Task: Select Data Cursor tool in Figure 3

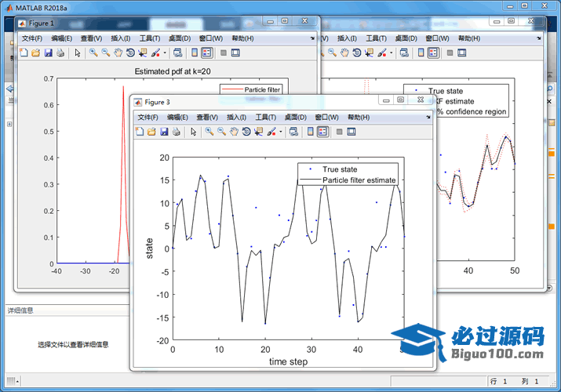Action: [258, 132]
